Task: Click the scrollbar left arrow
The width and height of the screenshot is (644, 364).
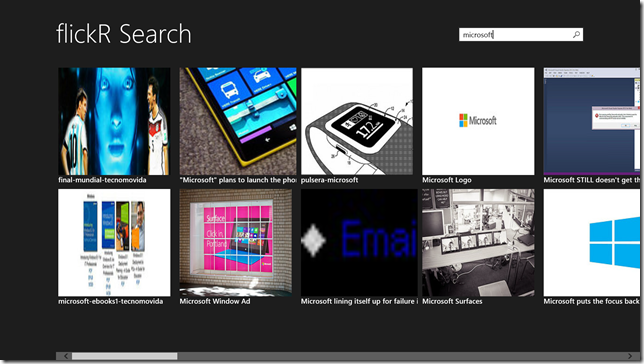Action: tap(66, 356)
